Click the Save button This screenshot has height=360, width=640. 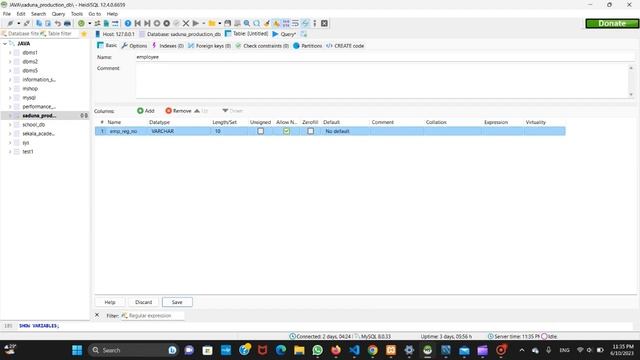point(177,302)
